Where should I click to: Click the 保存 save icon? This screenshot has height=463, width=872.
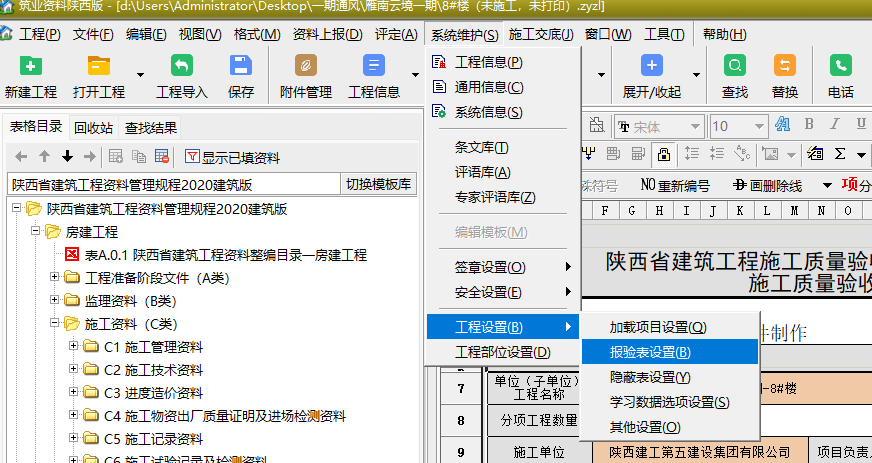(241, 67)
